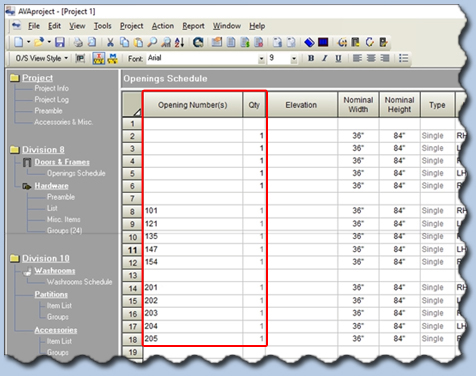Screen dimensions: 476x376
Task: Click the Project heading link in sidebar
Action: tap(37, 78)
